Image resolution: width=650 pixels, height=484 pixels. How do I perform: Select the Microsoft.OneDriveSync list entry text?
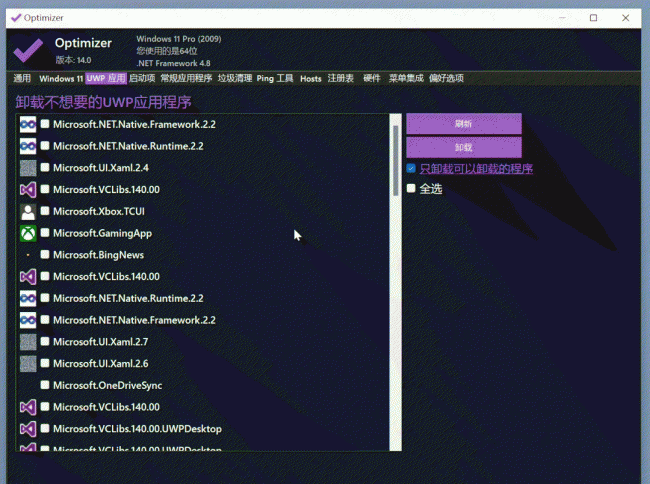107,385
